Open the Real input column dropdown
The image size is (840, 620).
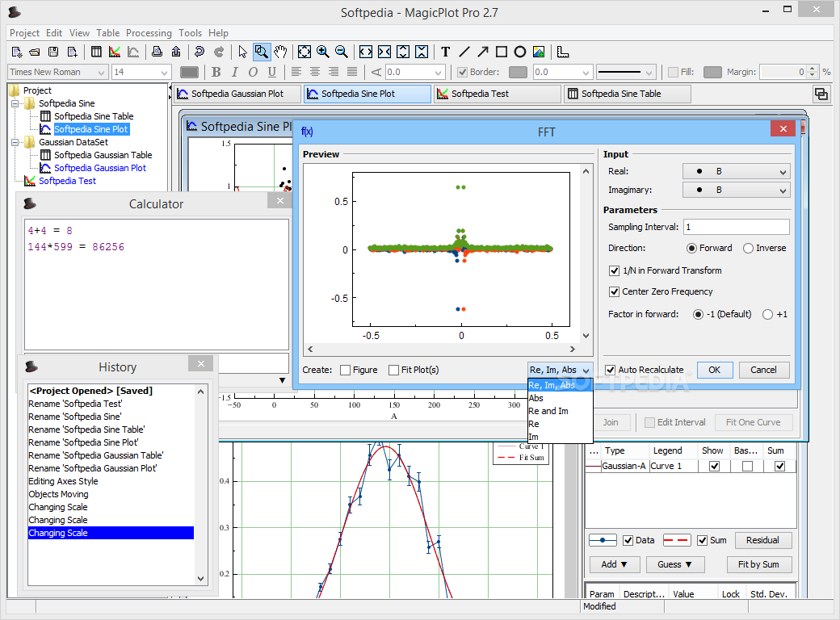click(737, 172)
